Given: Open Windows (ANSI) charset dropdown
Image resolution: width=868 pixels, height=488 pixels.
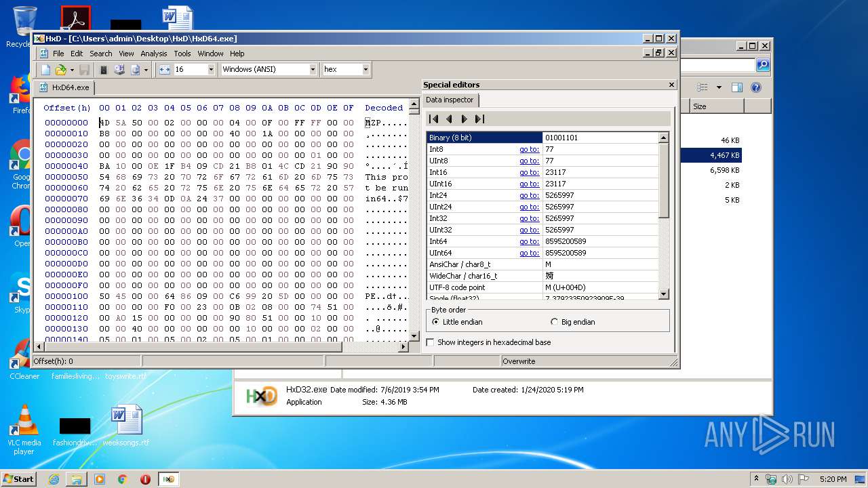Looking at the screenshot, I should [313, 69].
